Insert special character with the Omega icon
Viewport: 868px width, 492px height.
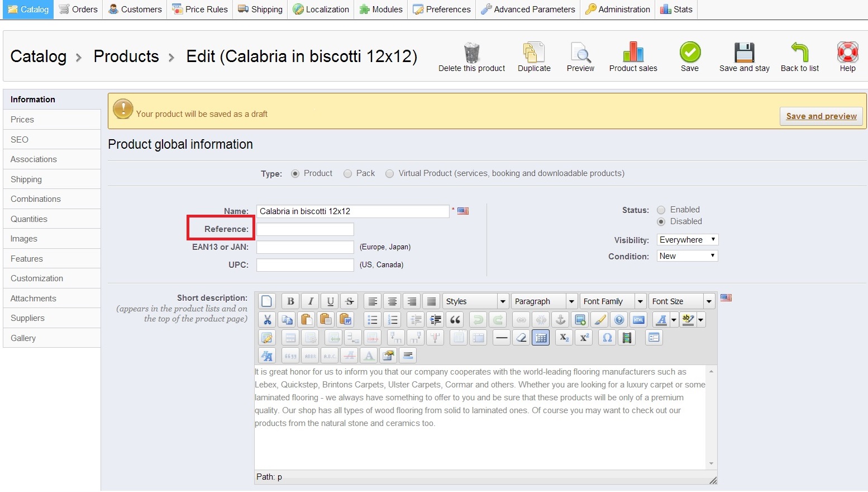coord(607,338)
